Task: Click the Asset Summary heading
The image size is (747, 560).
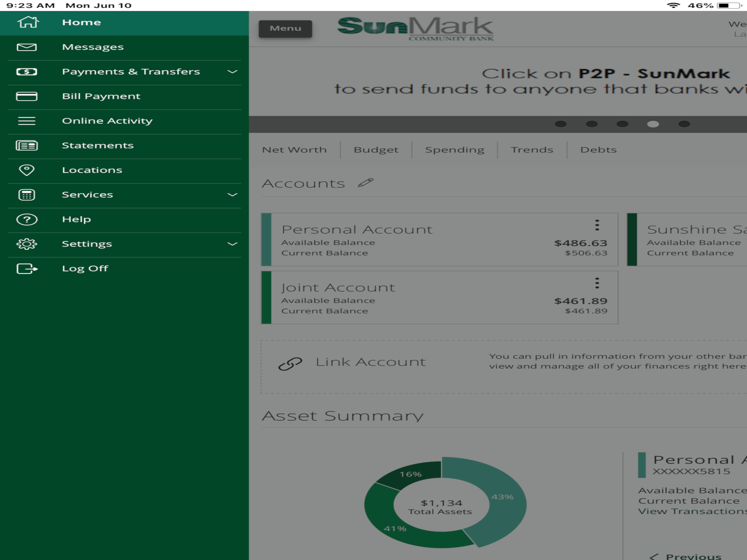Action: tap(342, 416)
